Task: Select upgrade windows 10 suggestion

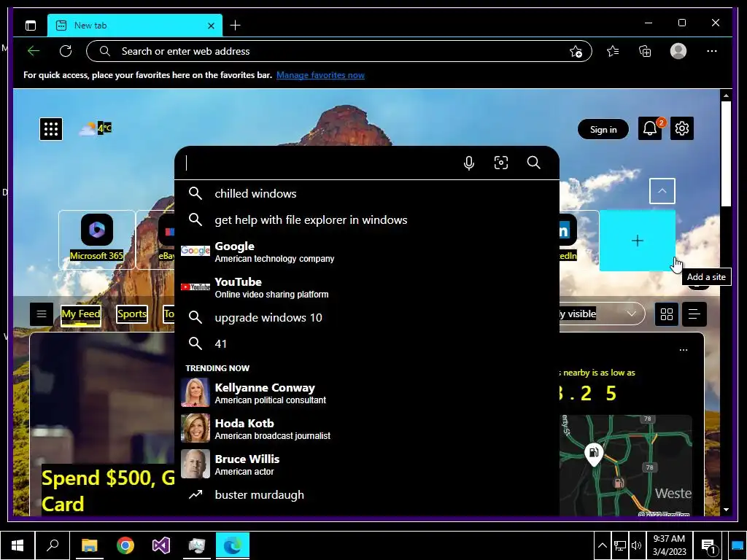Action: pyautogui.click(x=367, y=317)
